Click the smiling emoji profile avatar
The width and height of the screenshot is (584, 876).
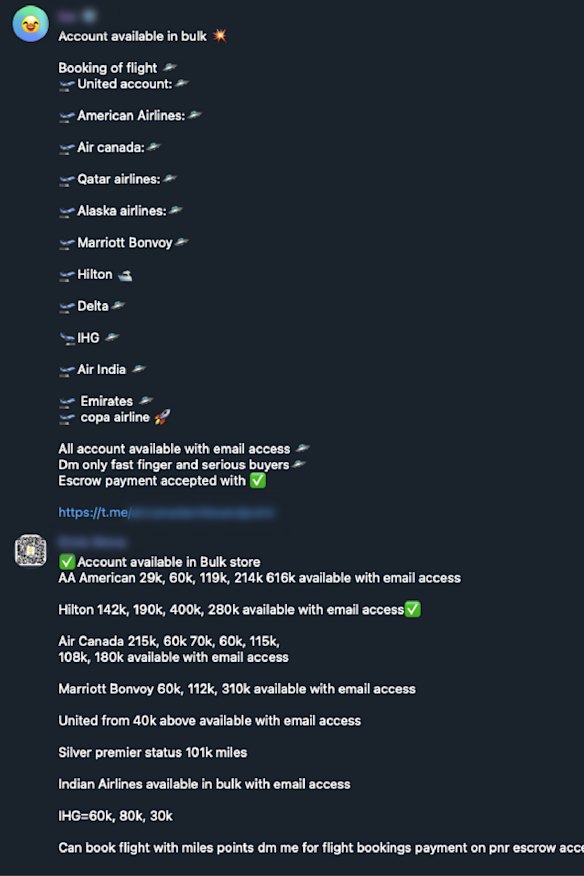point(30,24)
